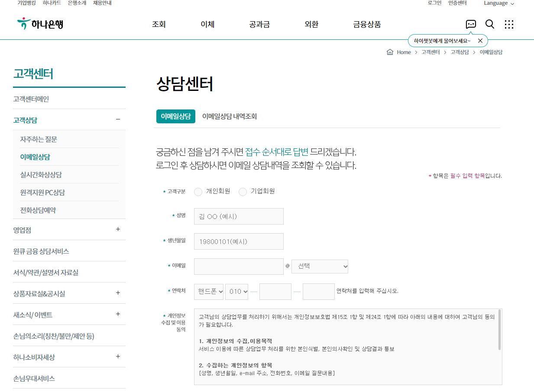The image size is (534, 392).
Task: Collapse the 고객상담 sidebar section
Action: point(117,119)
